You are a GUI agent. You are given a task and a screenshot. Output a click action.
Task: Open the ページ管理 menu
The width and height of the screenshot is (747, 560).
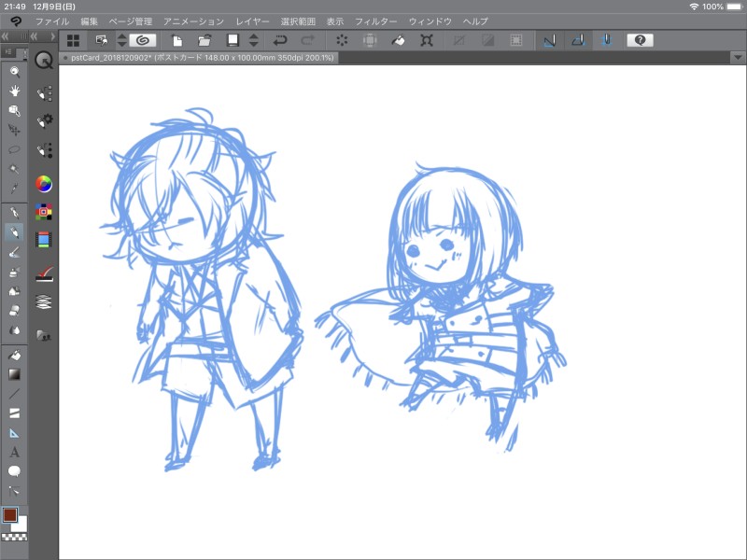click(x=131, y=21)
